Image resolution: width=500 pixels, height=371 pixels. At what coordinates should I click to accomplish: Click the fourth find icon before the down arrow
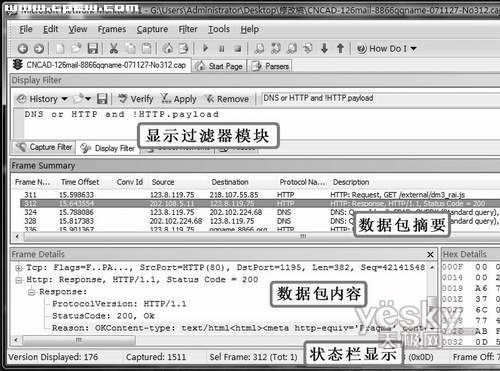[308, 49]
